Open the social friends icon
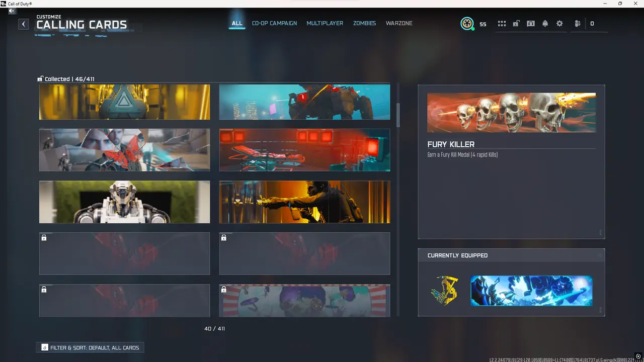644x362 pixels. [577, 23]
